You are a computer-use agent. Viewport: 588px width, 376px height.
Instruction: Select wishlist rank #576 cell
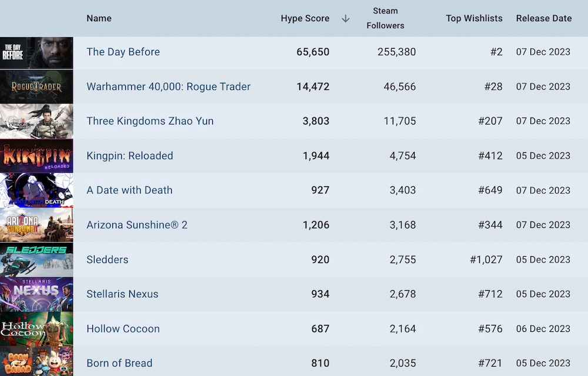click(x=490, y=329)
